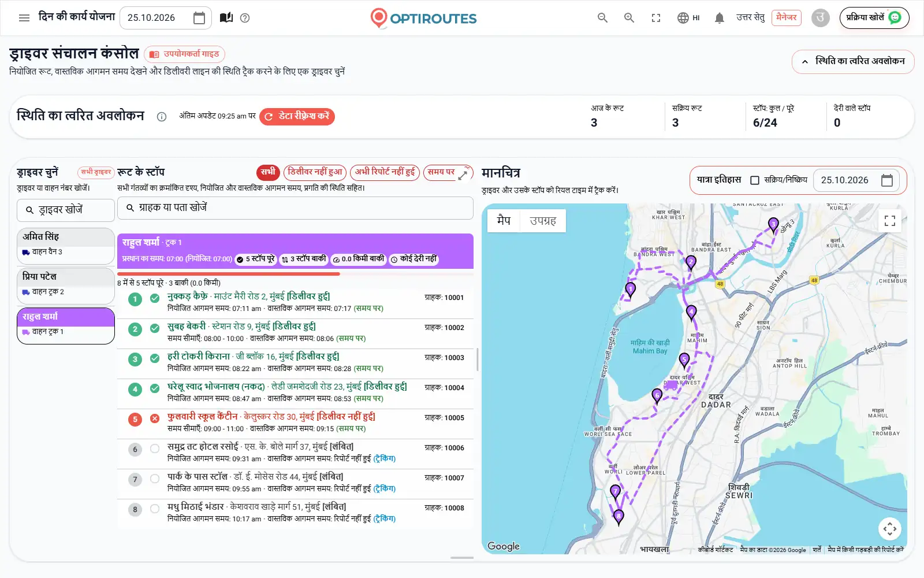The width and height of the screenshot is (924, 578).
Task: Click the green check for नुक्कड़ कैफ़े
Action: [155, 298]
